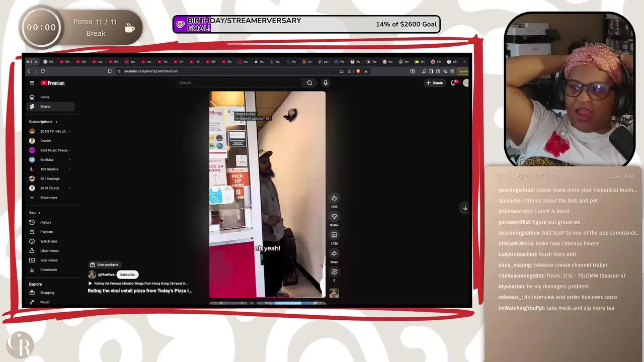Open Your videos page
The width and height of the screenshot is (644, 362).
click(x=51, y=260)
